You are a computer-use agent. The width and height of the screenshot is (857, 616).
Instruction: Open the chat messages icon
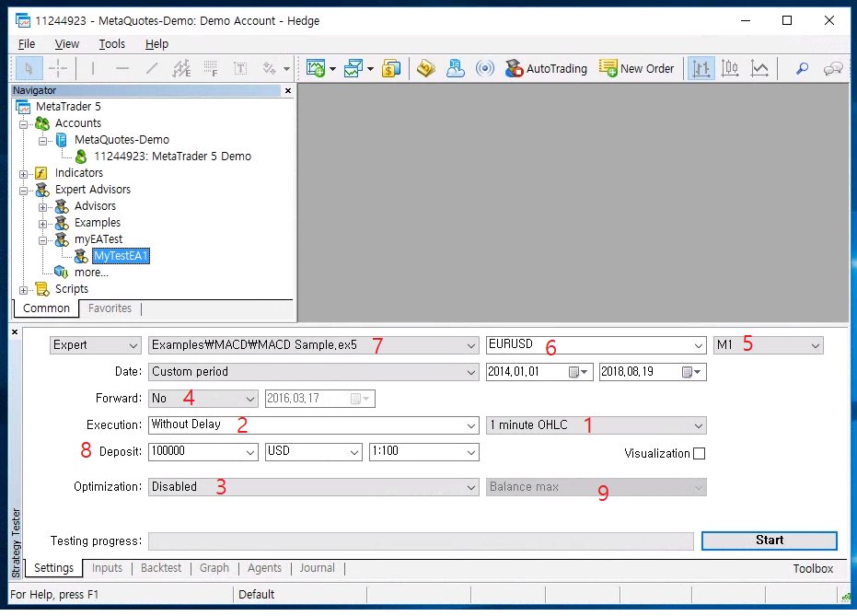coord(833,69)
